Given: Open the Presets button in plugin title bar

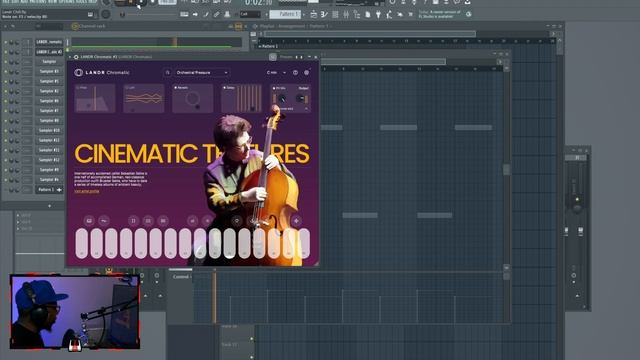Looking at the screenshot, I should pos(285,57).
